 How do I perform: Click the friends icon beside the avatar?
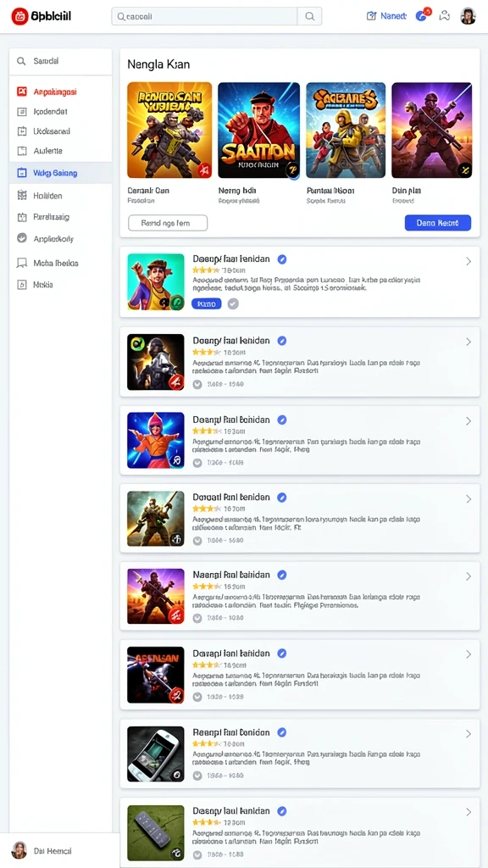[x=444, y=16]
